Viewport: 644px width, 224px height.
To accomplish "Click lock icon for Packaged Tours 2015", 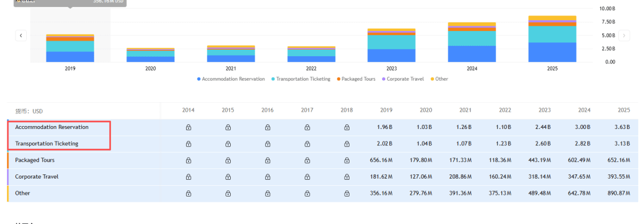I will (228, 161).
